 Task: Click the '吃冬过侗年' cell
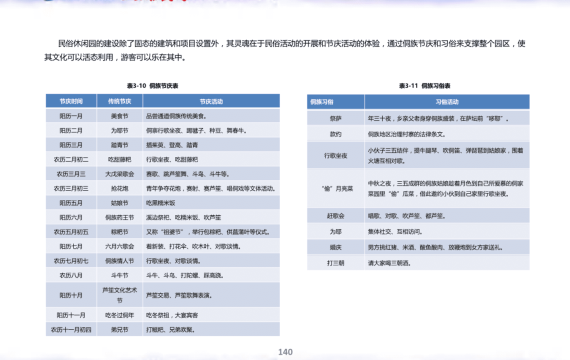pos(120,315)
